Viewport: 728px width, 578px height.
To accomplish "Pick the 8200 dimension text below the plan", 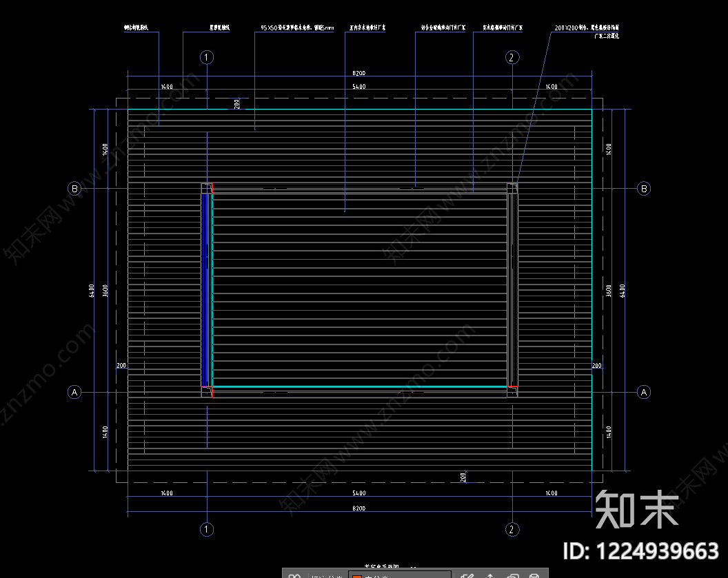I will tap(359, 508).
